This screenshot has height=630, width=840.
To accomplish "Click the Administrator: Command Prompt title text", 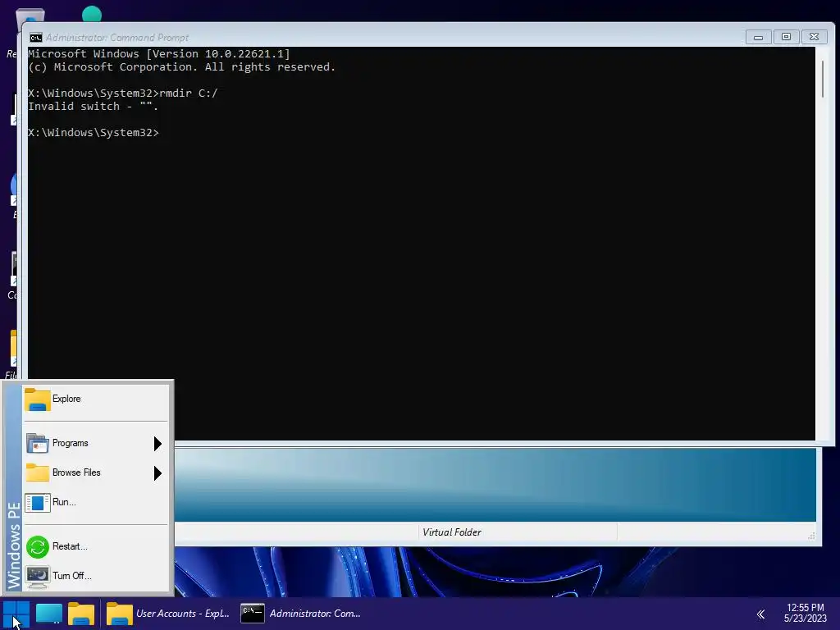I will [117, 38].
